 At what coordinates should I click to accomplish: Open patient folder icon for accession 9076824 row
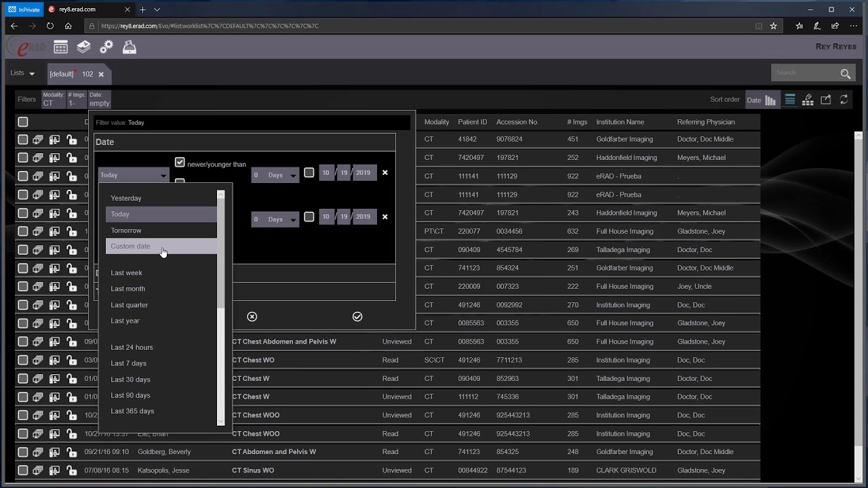coord(54,139)
